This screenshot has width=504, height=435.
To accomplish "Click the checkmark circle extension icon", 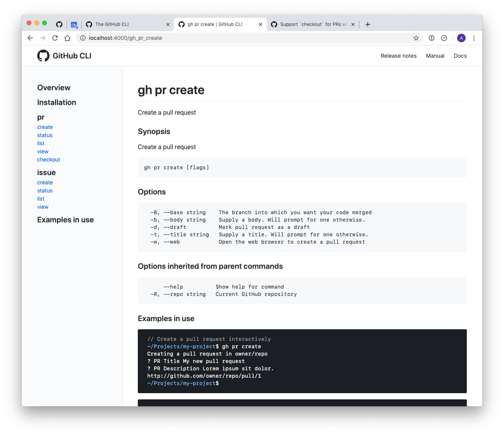I will (x=444, y=38).
